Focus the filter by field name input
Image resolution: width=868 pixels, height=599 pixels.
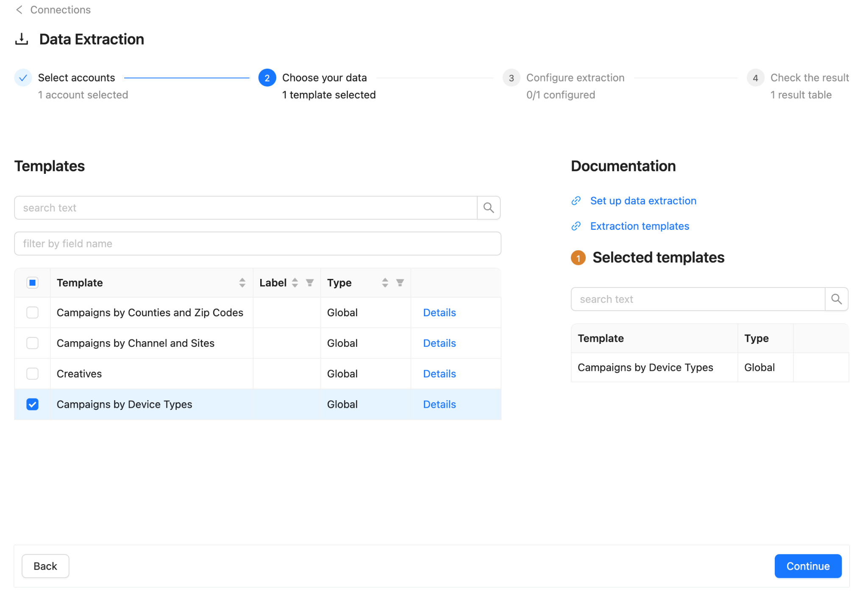coord(258,244)
